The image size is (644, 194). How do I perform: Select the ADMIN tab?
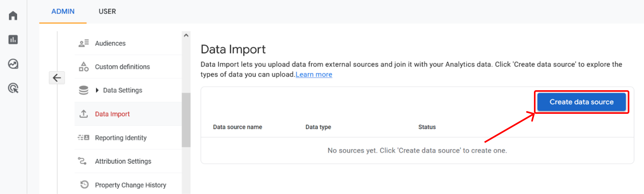[63, 11]
